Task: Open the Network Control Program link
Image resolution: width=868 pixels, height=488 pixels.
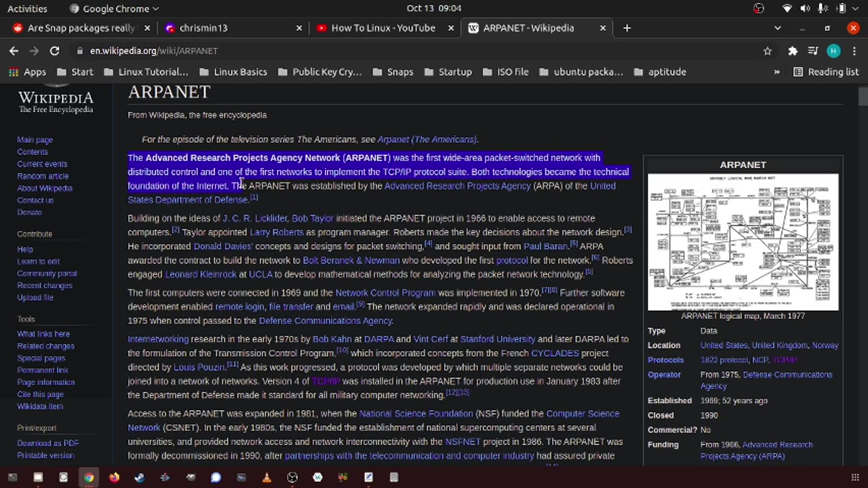Action: click(x=385, y=293)
